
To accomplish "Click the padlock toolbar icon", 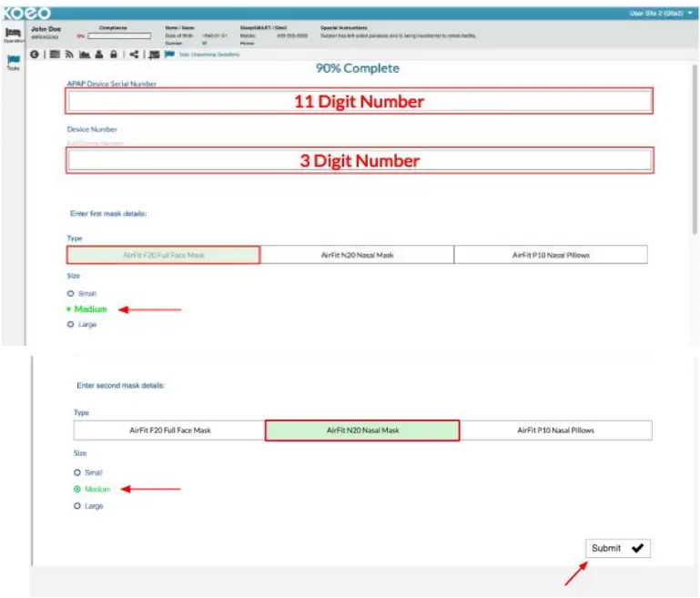I will (114, 55).
